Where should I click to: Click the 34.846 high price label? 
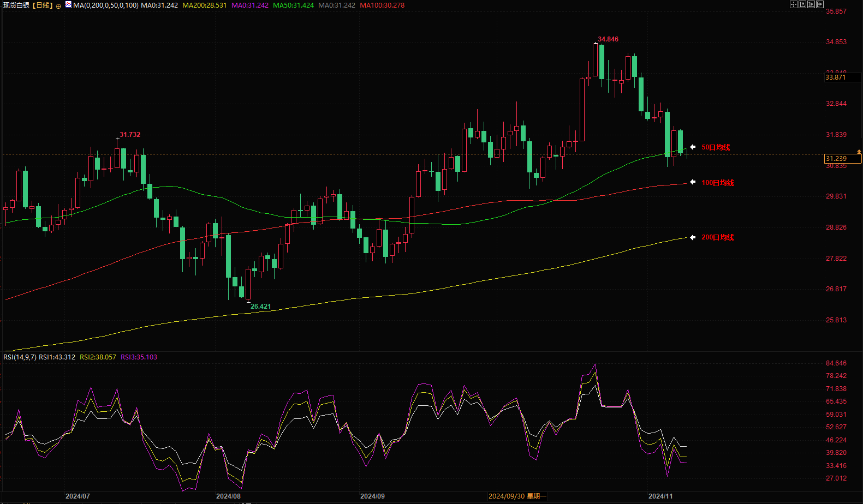608,39
